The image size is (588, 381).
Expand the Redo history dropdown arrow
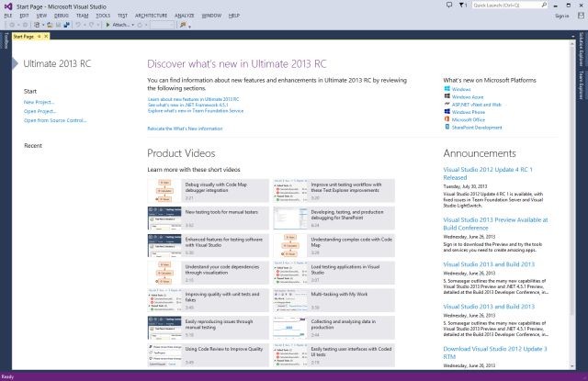pyautogui.click(x=98, y=25)
